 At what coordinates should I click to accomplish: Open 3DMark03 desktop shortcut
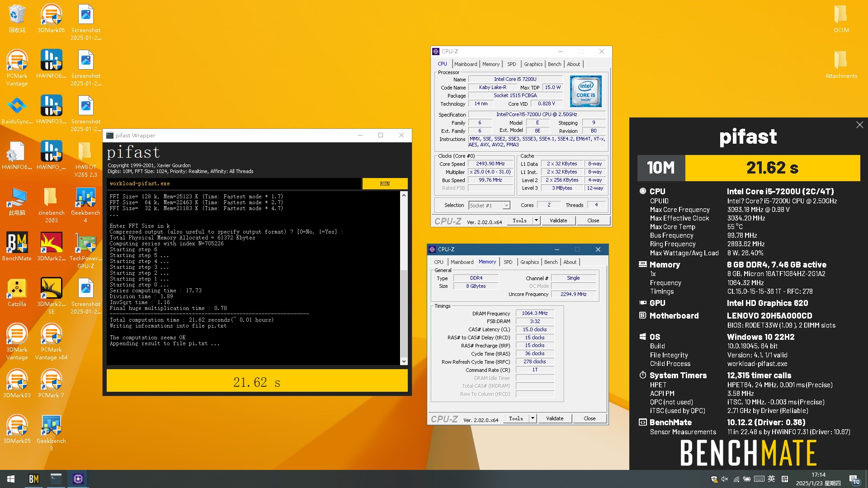click(17, 384)
